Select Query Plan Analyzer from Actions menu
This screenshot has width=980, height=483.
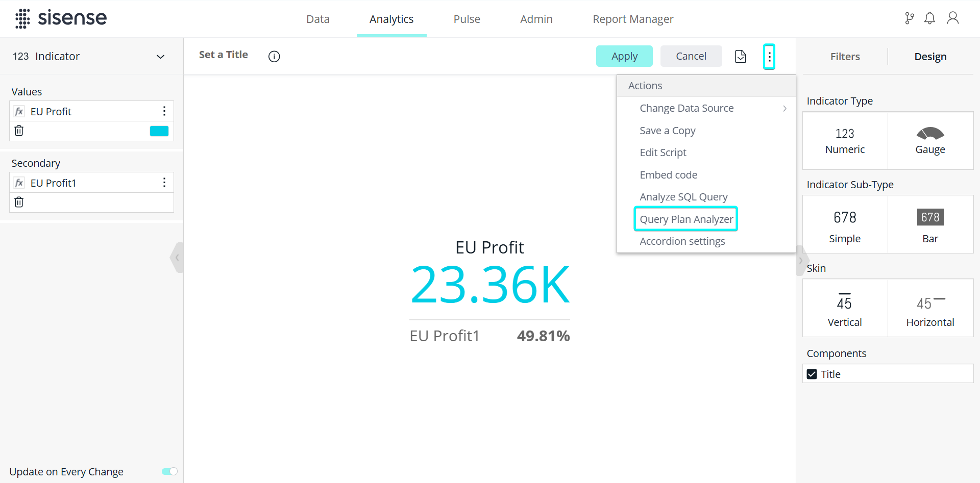click(686, 219)
